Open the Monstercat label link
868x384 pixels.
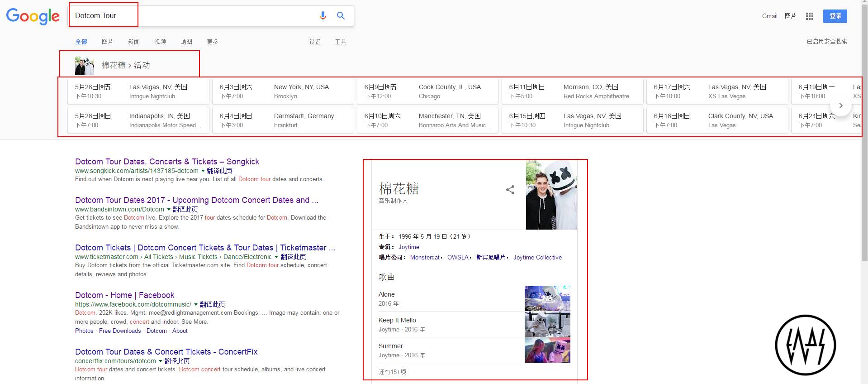[425, 258]
